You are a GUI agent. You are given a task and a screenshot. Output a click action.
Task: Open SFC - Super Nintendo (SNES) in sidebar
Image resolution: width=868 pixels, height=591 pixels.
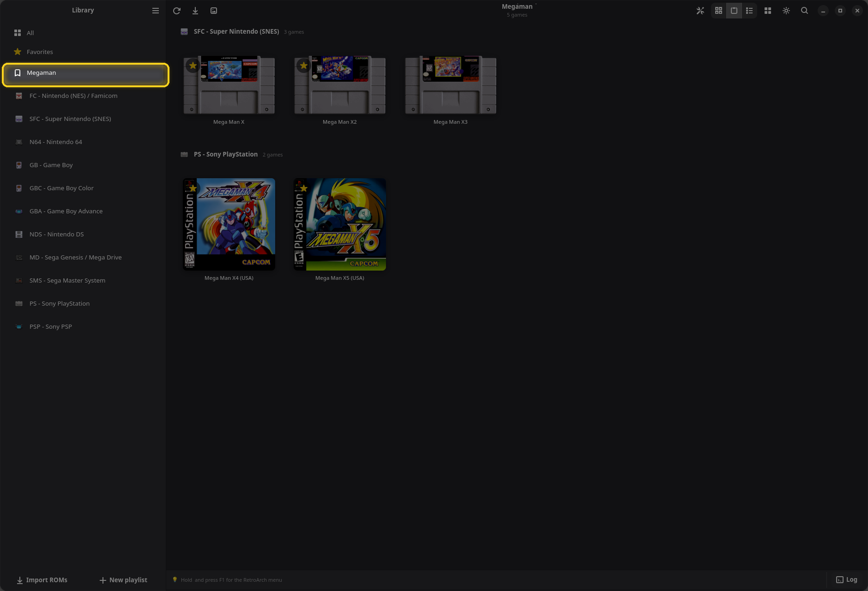pyautogui.click(x=83, y=119)
